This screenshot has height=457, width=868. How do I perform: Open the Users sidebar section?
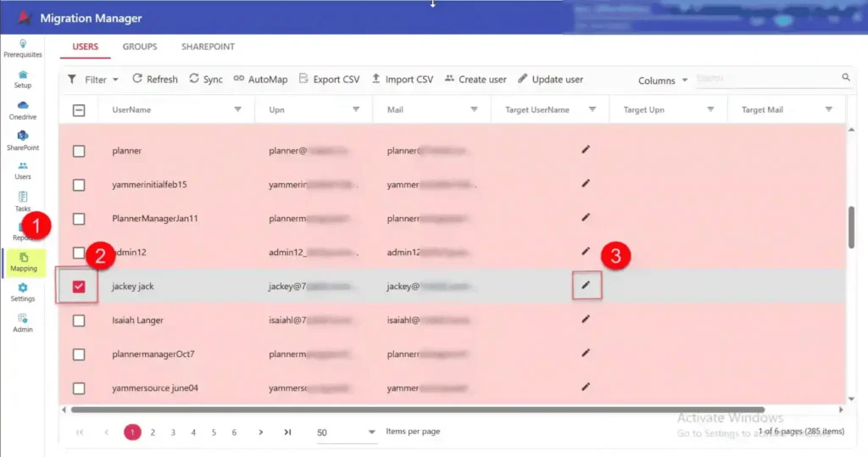pyautogui.click(x=23, y=171)
